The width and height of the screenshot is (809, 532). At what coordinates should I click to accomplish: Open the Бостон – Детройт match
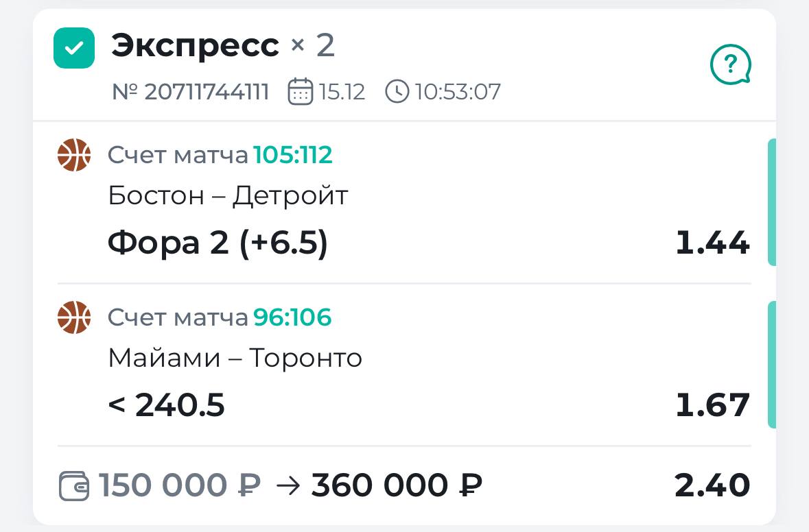228,197
